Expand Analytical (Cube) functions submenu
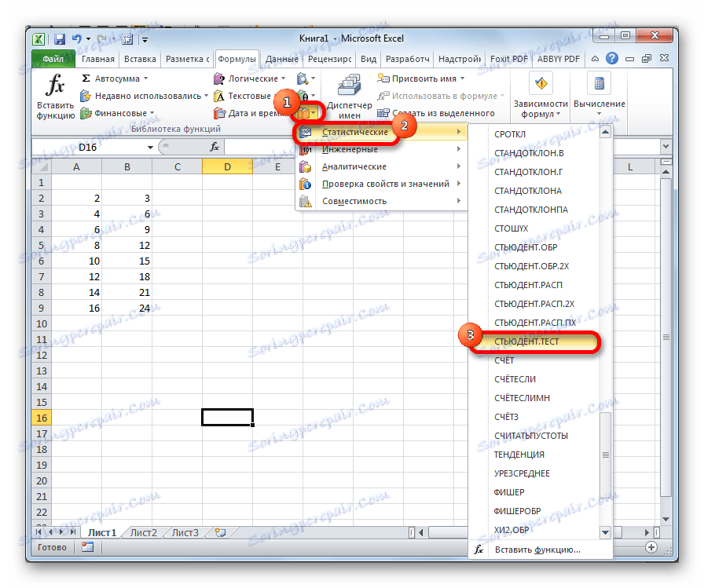Image resolution: width=704 pixels, height=588 pixels. tap(381, 166)
